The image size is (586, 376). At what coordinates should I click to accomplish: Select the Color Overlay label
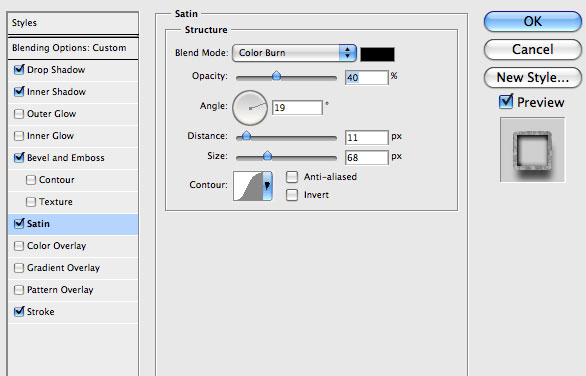pyautogui.click(x=56, y=246)
